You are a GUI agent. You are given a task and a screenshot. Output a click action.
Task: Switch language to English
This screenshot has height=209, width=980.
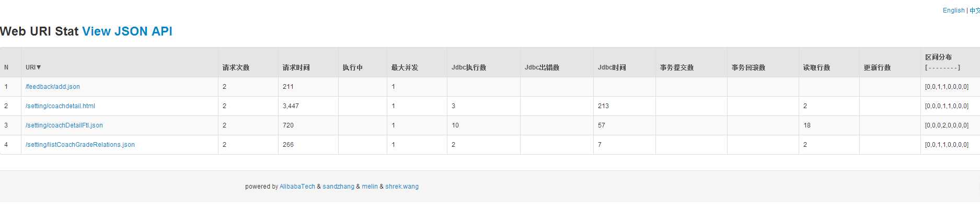[x=953, y=10]
